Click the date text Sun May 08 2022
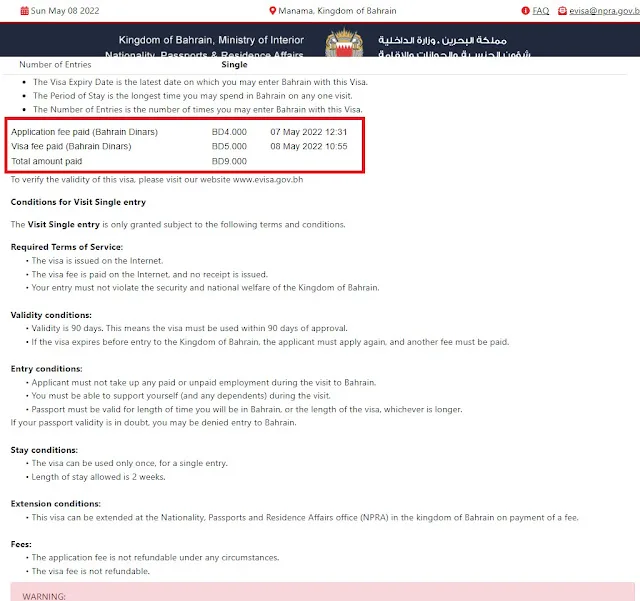Image resolution: width=640 pixels, height=601 pixels. click(x=65, y=11)
